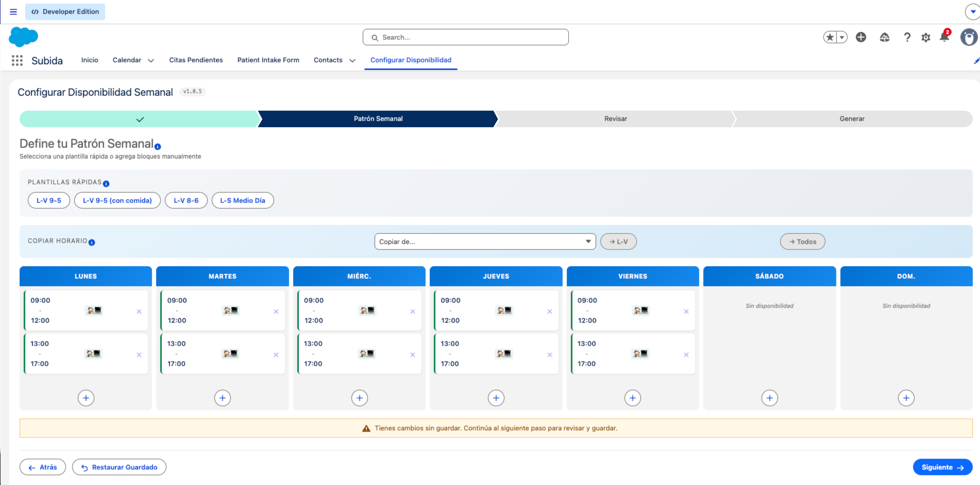Go to the Inicio tab
This screenshot has width=980, height=485.
pyautogui.click(x=90, y=60)
